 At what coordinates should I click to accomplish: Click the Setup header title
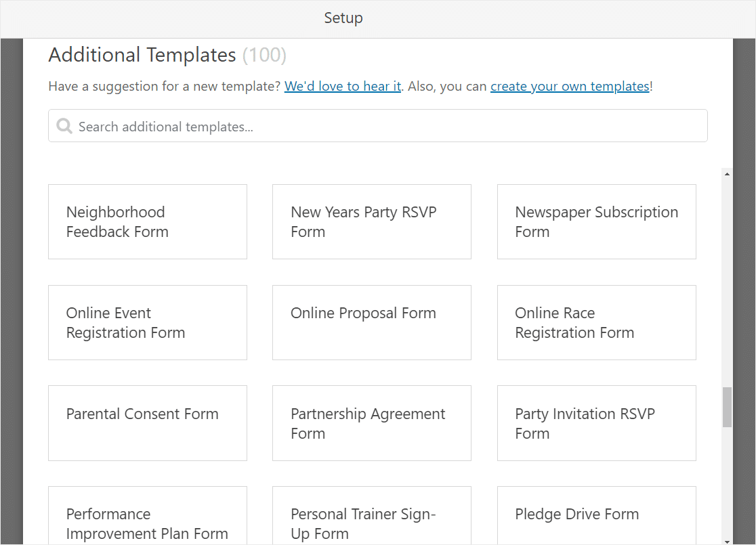343,18
